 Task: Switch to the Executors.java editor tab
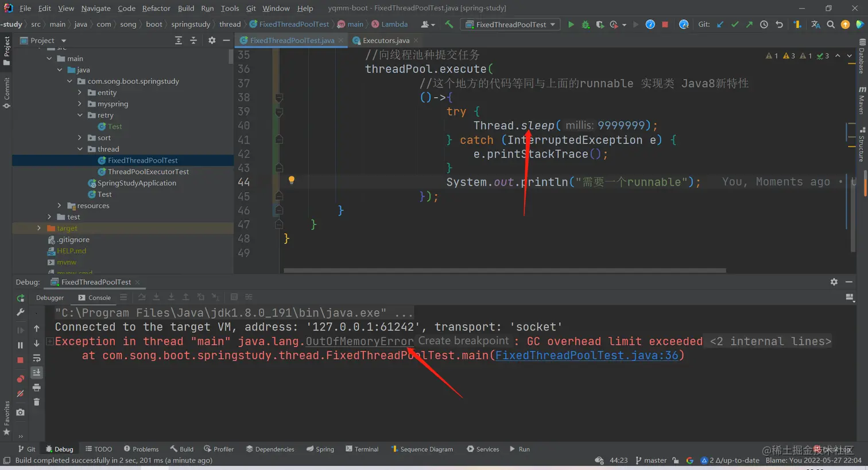point(386,40)
